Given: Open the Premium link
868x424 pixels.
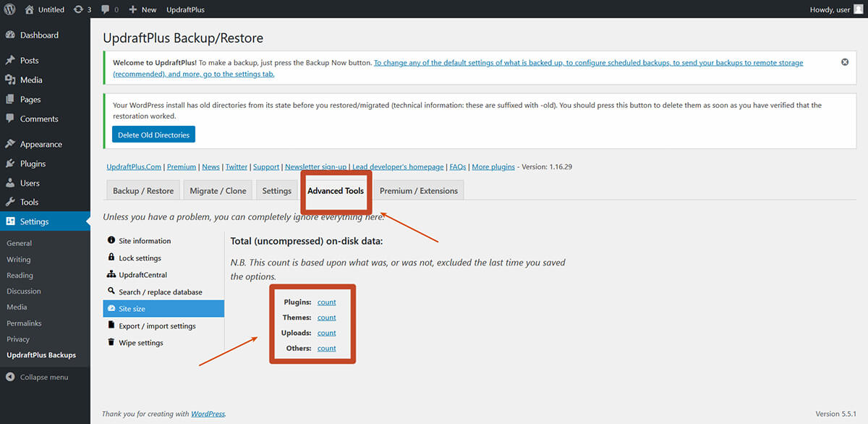Looking at the screenshot, I should [x=182, y=167].
